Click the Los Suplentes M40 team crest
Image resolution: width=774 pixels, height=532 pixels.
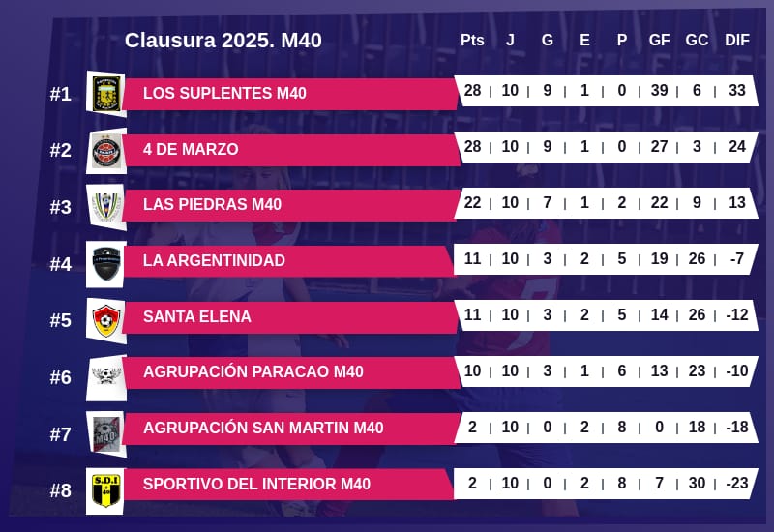tap(105, 94)
